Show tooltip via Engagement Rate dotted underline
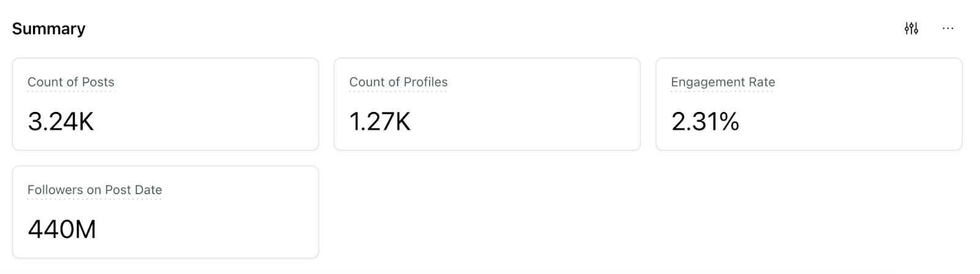980x274 pixels. click(723, 92)
